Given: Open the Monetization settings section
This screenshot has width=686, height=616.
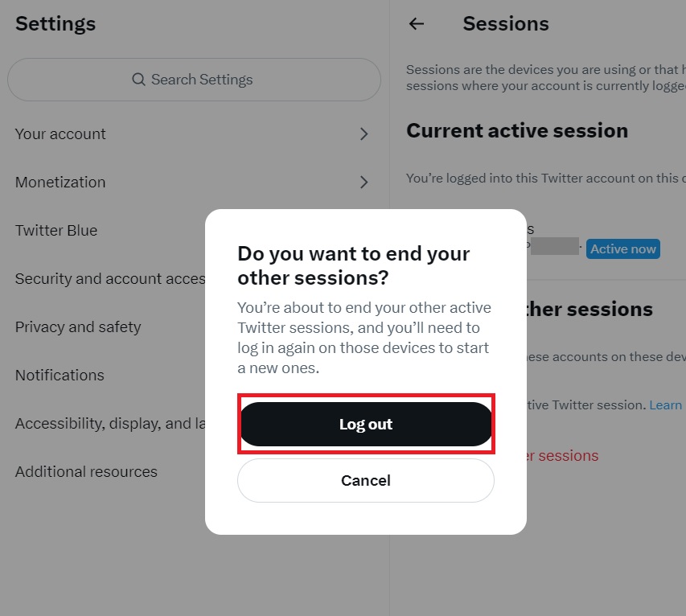Looking at the screenshot, I should (x=195, y=182).
